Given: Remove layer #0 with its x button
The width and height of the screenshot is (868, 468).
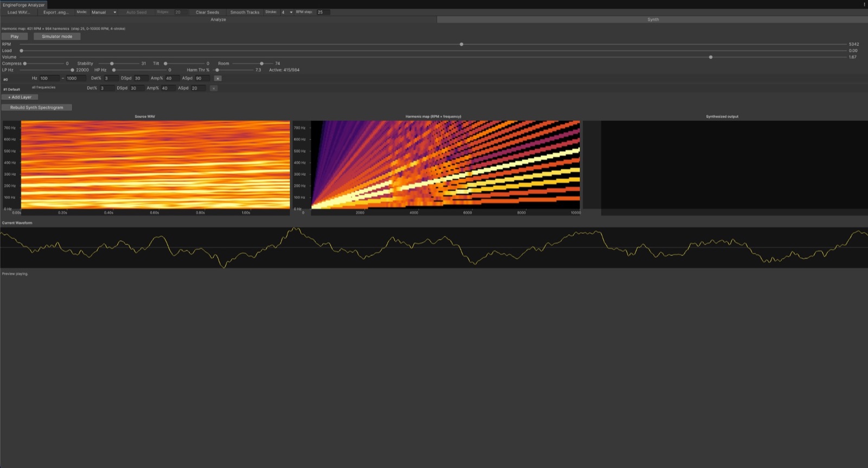Looking at the screenshot, I should 218,79.
